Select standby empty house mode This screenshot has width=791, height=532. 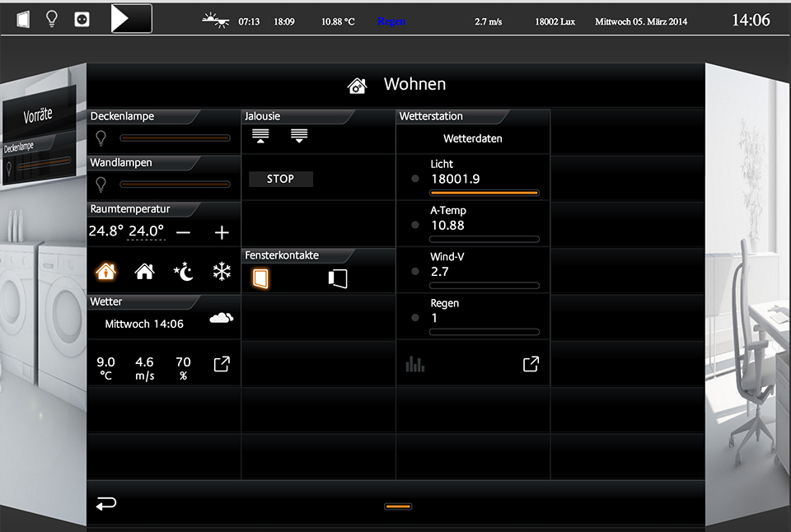[144, 271]
